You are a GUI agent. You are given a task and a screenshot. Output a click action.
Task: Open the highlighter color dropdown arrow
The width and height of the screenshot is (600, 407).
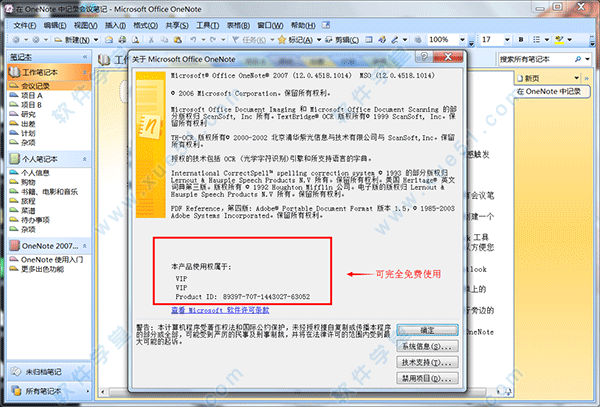tap(570, 39)
